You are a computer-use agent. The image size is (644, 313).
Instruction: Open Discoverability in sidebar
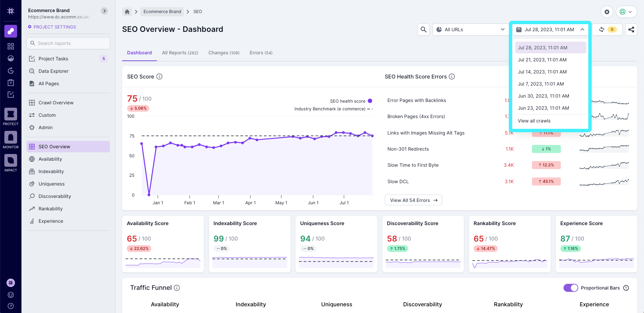(x=68, y=196)
